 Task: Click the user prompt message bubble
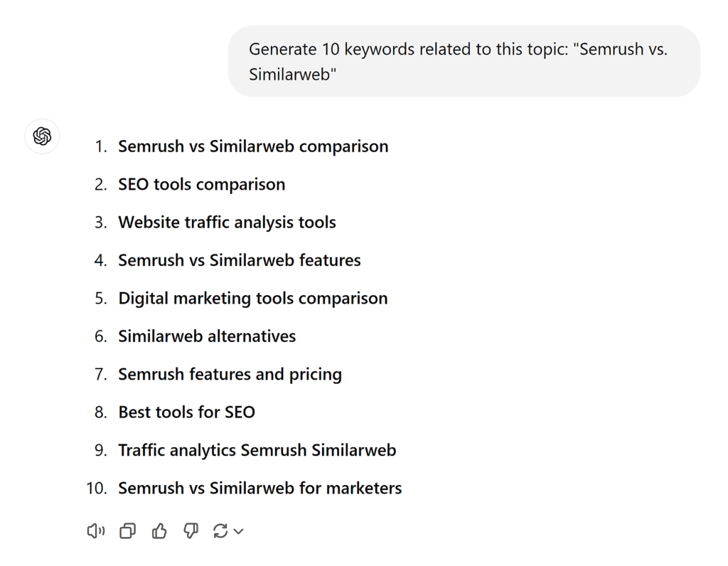click(x=464, y=61)
